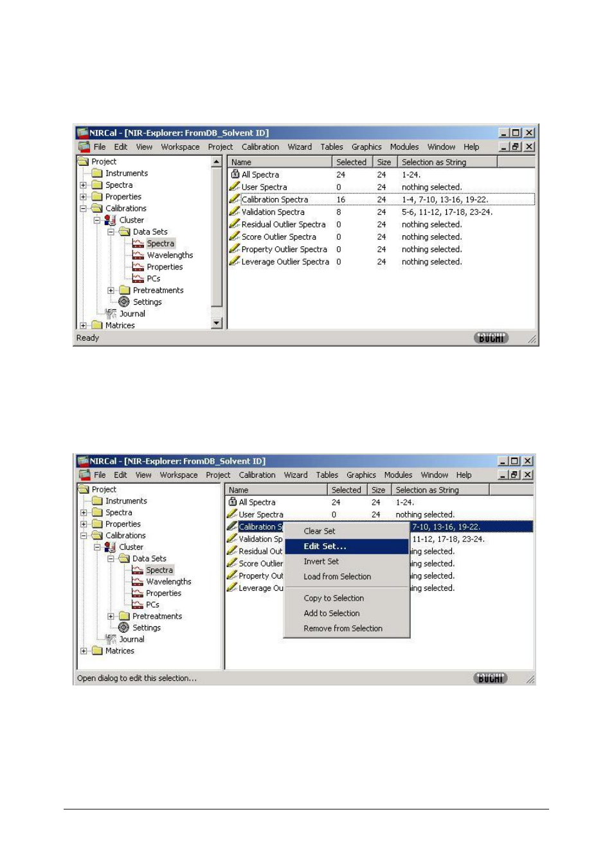Click the Selection as String header in the lower window

(441, 490)
